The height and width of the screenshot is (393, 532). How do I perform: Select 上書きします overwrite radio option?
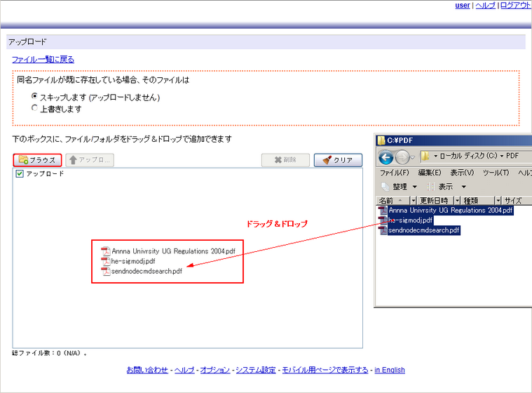point(34,109)
